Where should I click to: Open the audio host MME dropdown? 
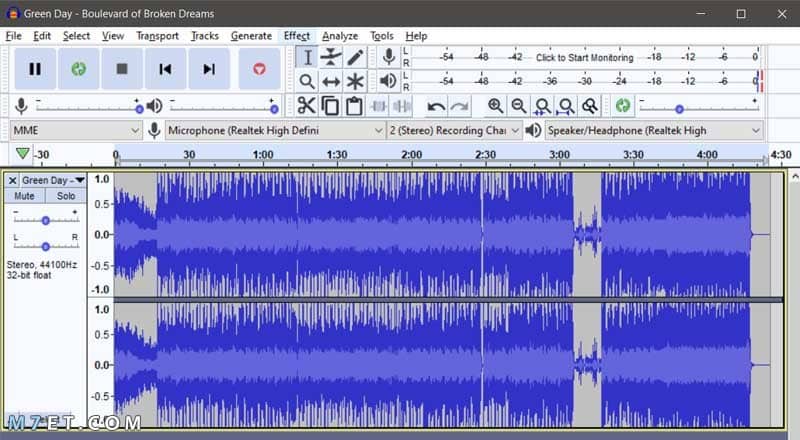coord(76,131)
